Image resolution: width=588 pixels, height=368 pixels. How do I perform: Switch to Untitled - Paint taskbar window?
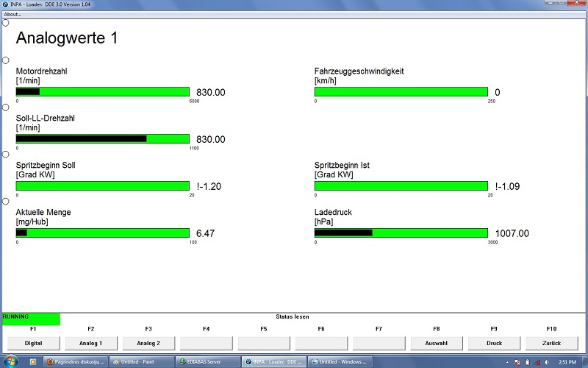(x=142, y=361)
